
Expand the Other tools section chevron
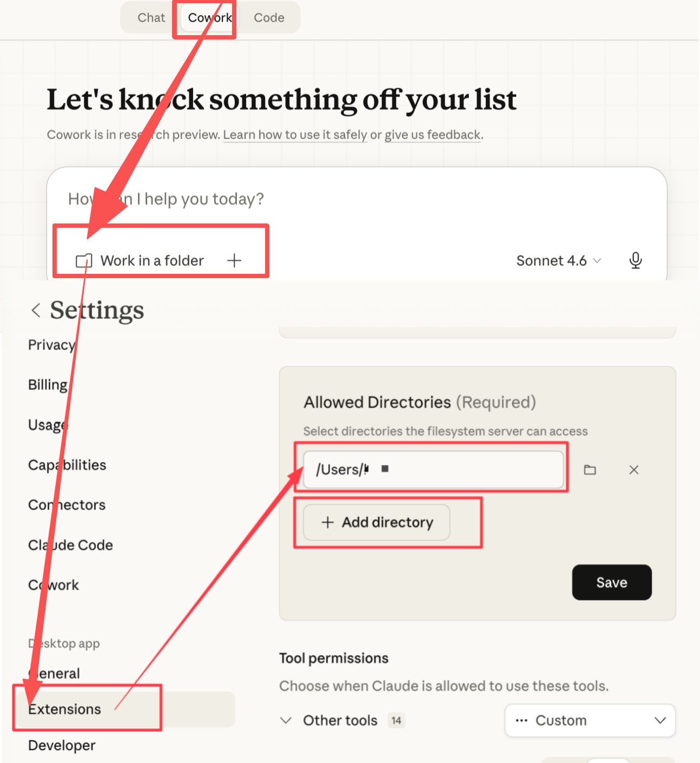click(x=286, y=720)
